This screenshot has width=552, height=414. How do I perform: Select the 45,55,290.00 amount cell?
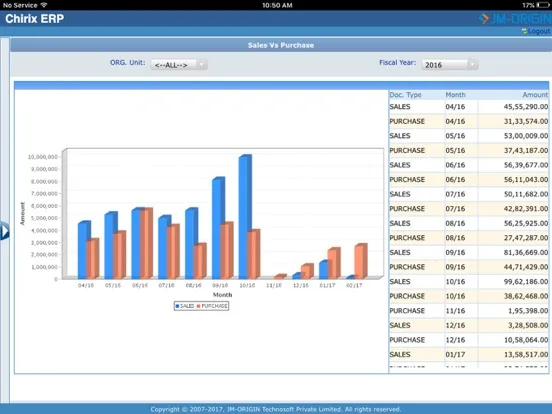point(513,107)
